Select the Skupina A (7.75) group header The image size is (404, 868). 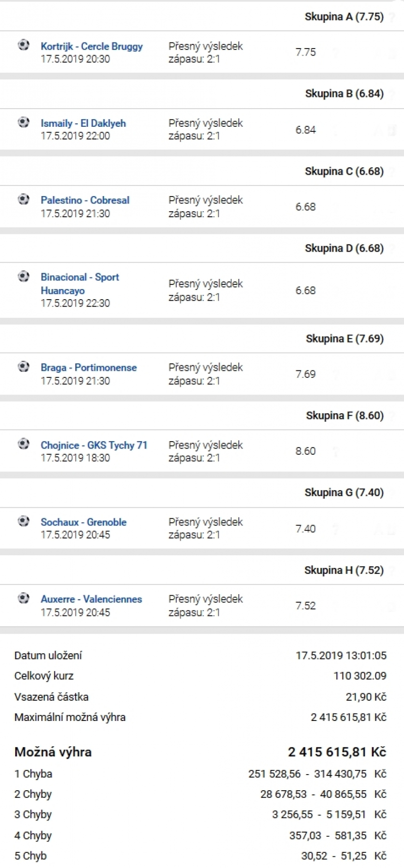click(x=344, y=17)
